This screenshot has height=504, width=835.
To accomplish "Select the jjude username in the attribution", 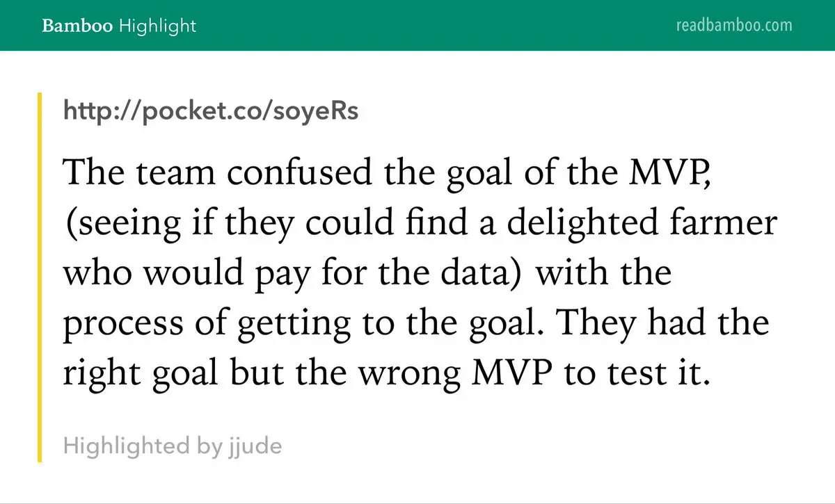I will coord(254,445).
